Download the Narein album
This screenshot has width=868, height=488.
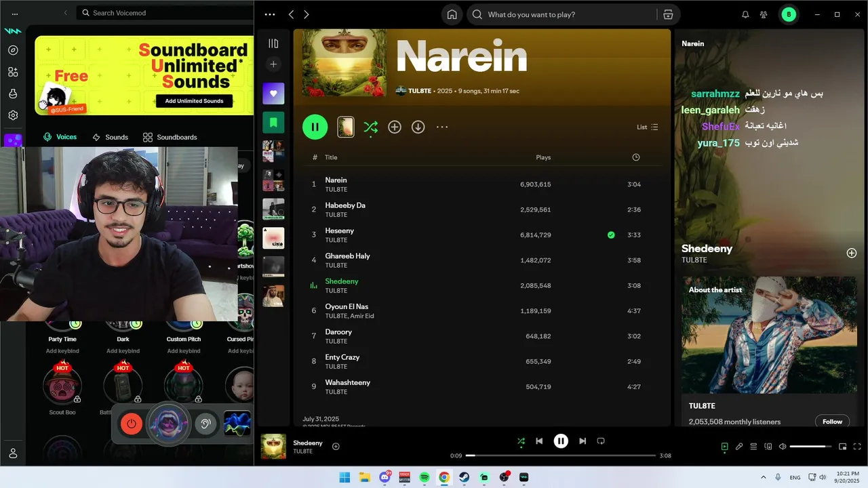tap(418, 127)
